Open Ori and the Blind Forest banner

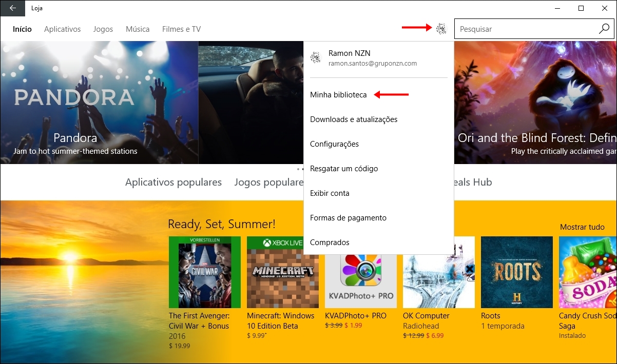tap(535, 103)
